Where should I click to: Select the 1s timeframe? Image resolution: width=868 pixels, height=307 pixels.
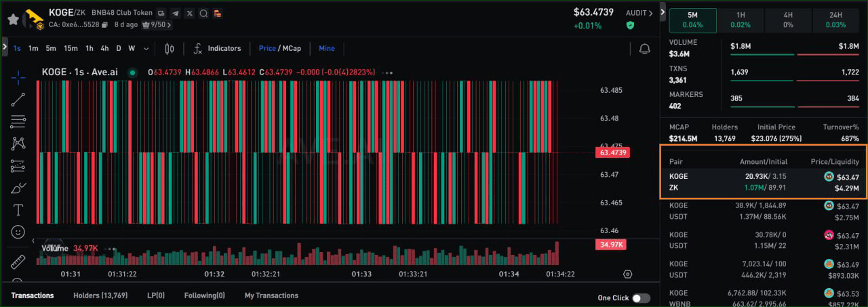tap(17, 48)
